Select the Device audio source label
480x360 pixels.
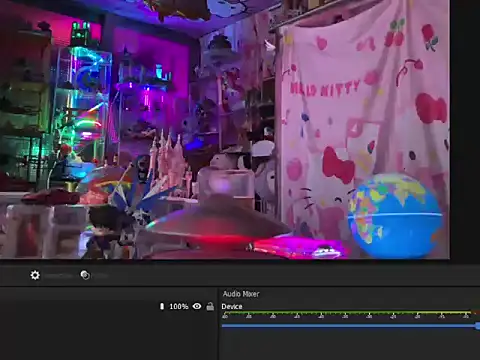point(232,307)
